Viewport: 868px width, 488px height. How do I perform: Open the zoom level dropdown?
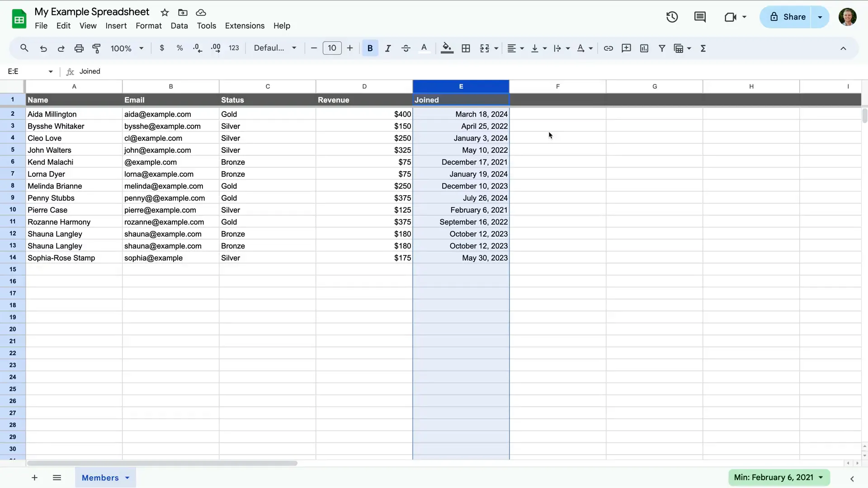point(127,48)
